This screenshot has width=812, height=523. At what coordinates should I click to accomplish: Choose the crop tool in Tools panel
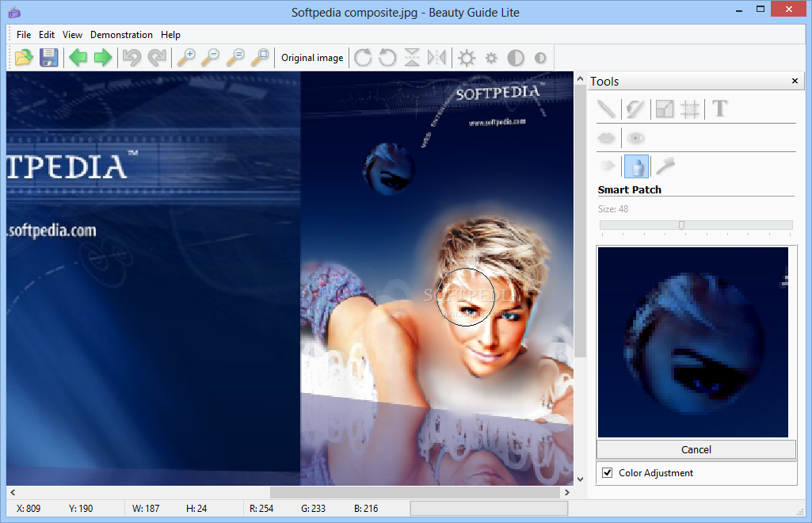pyautogui.click(x=690, y=109)
